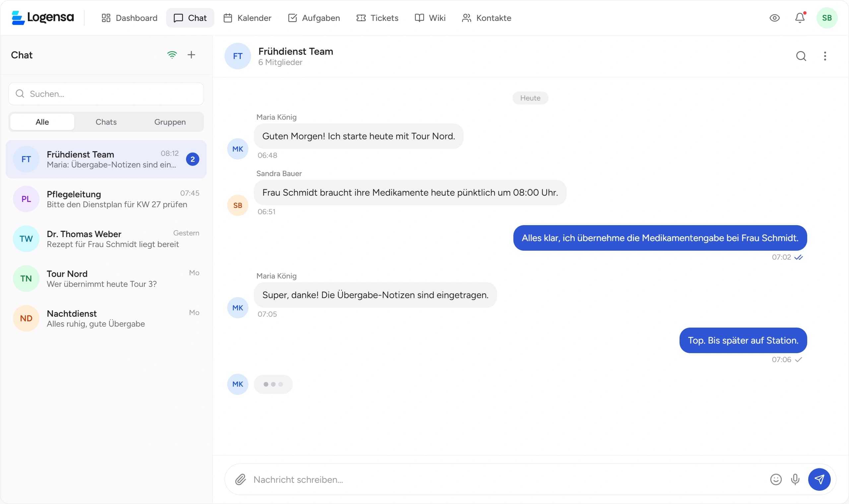Open the Chat navigation tab
Viewport: 849px width, 504px height.
pos(190,18)
